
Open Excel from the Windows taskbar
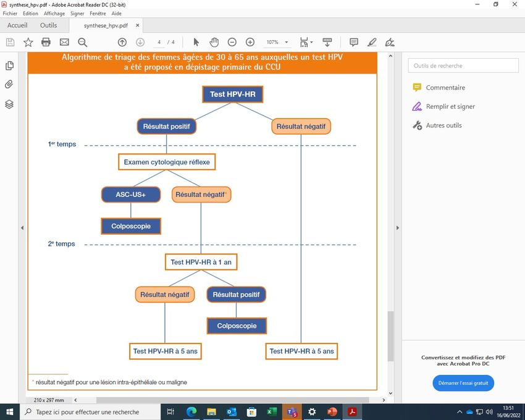coord(271,411)
